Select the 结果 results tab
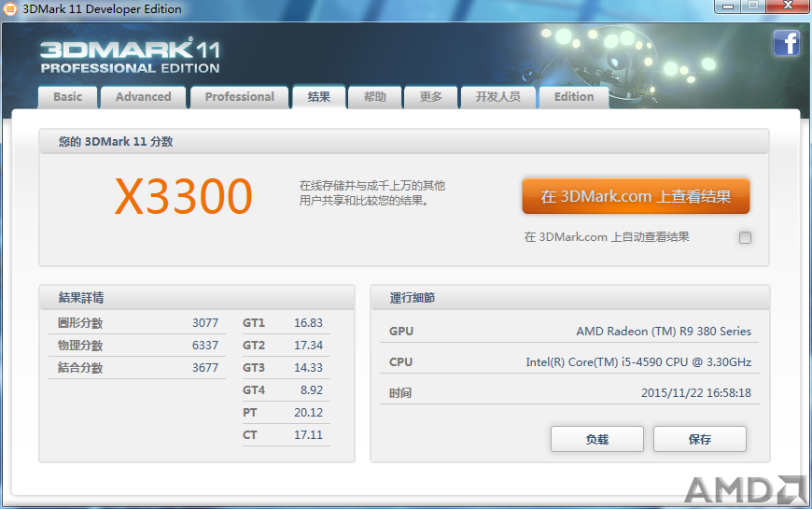The width and height of the screenshot is (812, 509). 319,97
